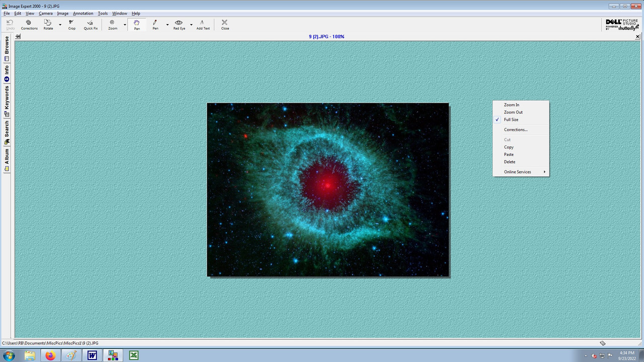Select Corrections... in the context menu
The height and width of the screenshot is (362, 644).
coord(521,130)
